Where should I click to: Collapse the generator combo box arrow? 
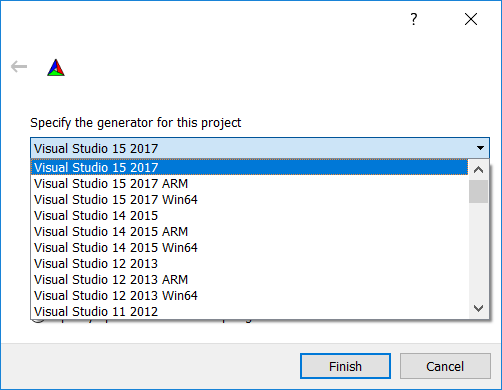[x=480, y=148]
